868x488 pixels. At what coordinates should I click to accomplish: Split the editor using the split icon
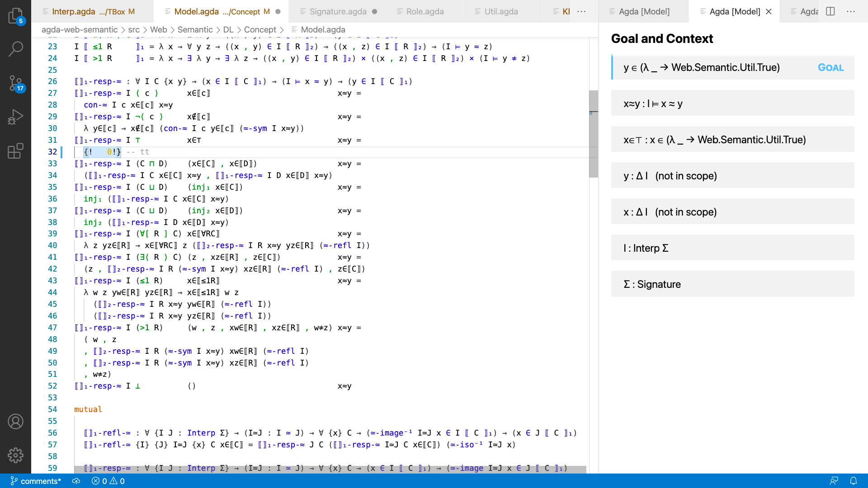pos(830,11)
